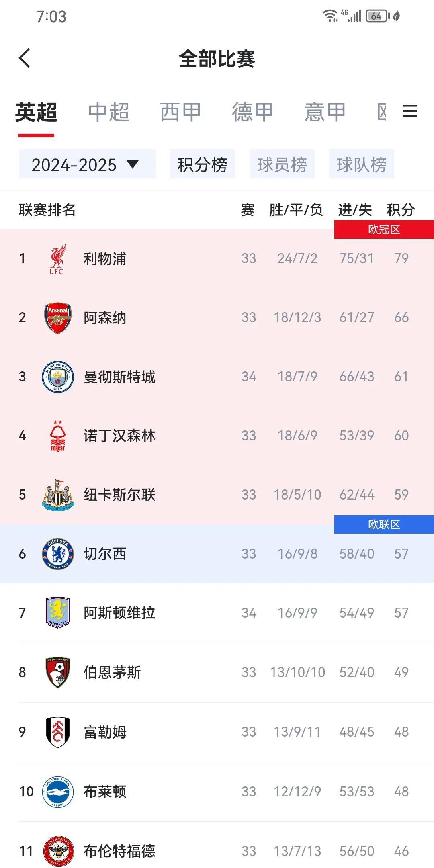Select the 球员榜 player ranking button
This screenshot has width=434, height=868.
[x=282, y=164]
